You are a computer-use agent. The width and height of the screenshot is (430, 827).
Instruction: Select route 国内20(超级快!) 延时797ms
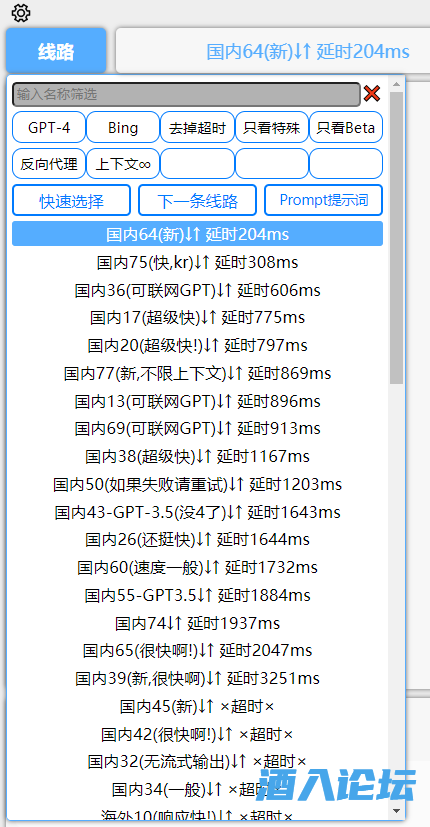coord(197,345)
